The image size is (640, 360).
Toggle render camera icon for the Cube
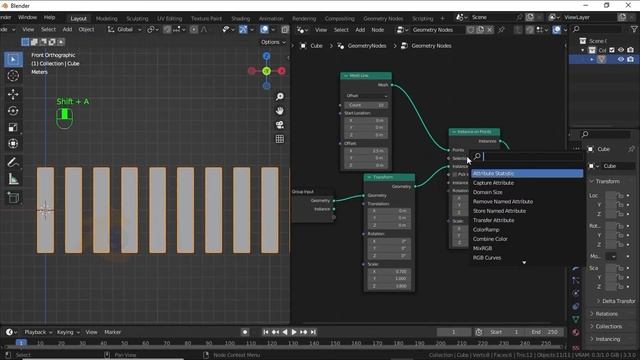(x=631, y=59)
